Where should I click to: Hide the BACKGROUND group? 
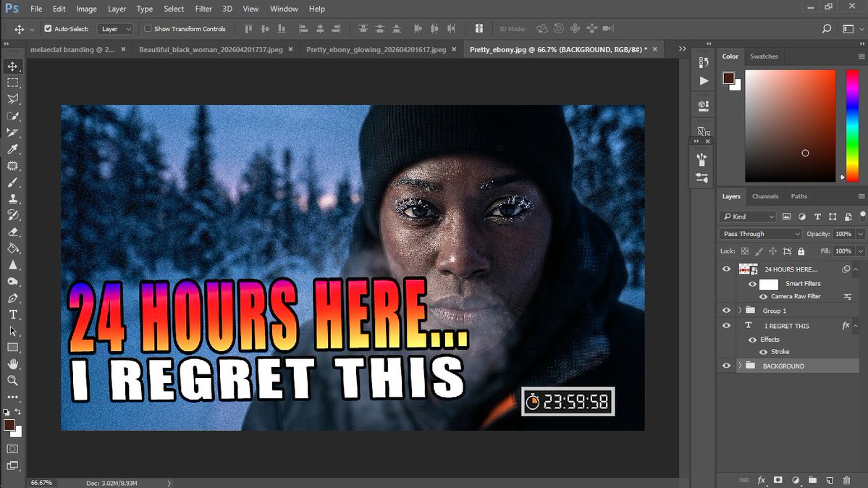(726, 366)
